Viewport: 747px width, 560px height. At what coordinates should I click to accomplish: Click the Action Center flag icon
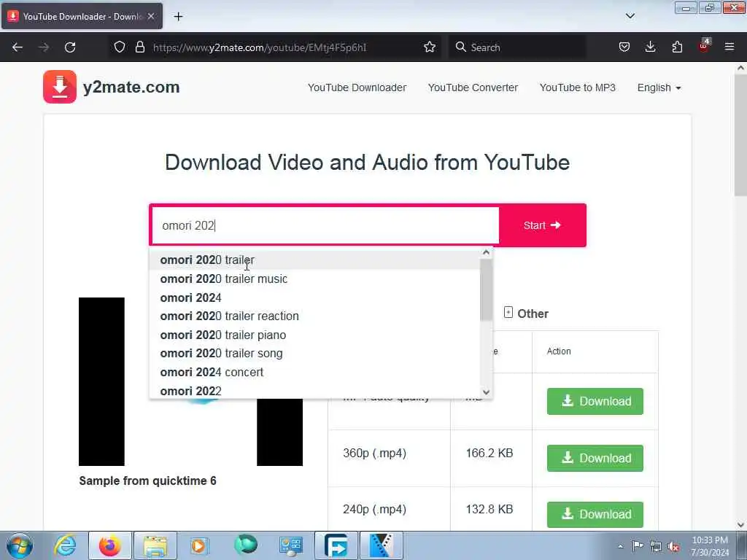[638, 546]
